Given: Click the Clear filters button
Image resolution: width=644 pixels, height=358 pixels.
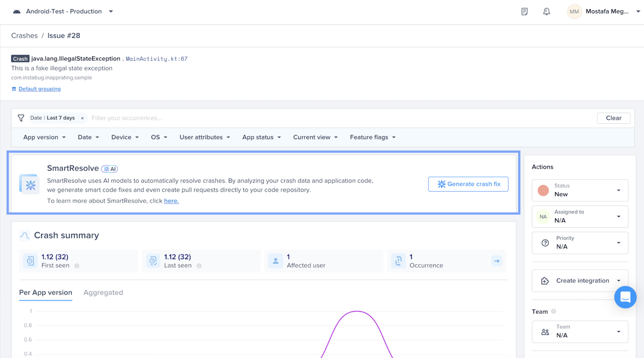Looking at the screenshot, I should [614, 118].
